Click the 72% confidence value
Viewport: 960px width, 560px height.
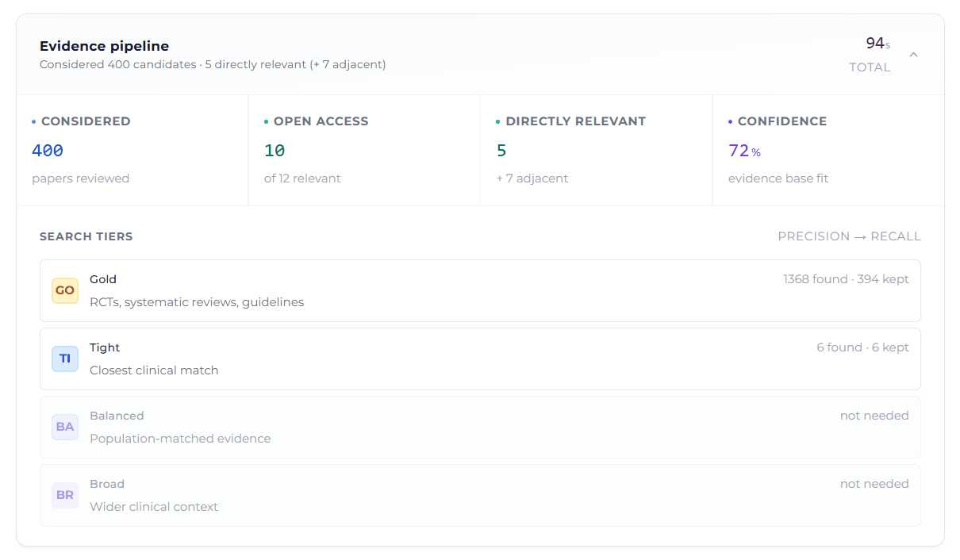[x=744, y=151]
